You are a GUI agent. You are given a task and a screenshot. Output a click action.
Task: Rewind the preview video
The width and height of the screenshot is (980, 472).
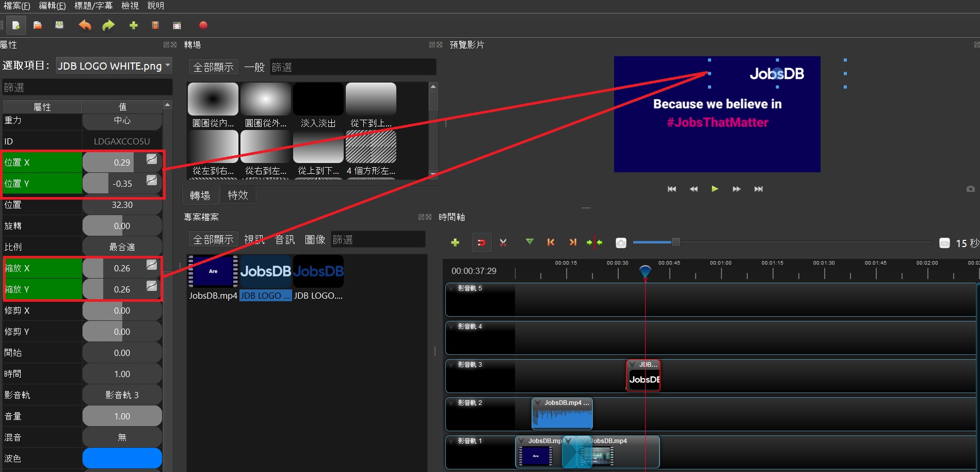point(694,189)
